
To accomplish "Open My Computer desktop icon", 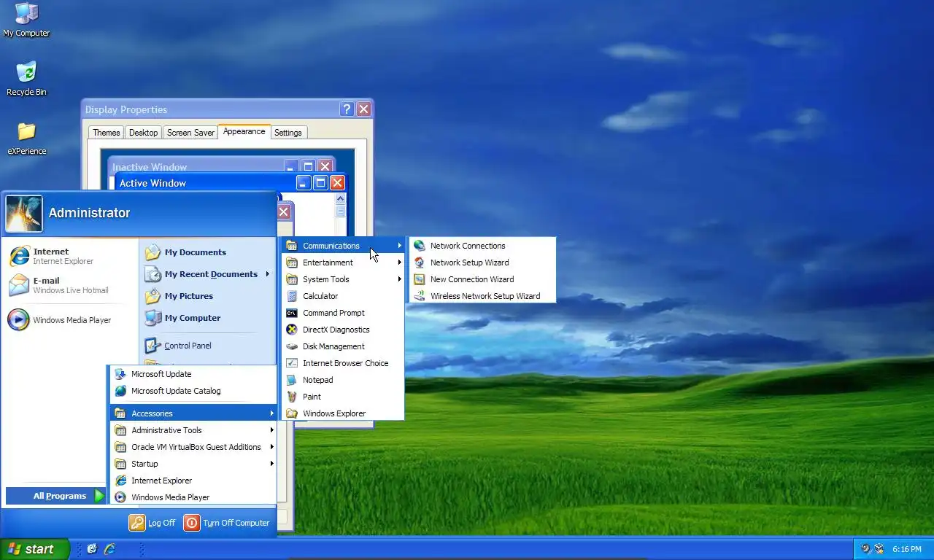I will pyautogui.click(x=26, y=20).
